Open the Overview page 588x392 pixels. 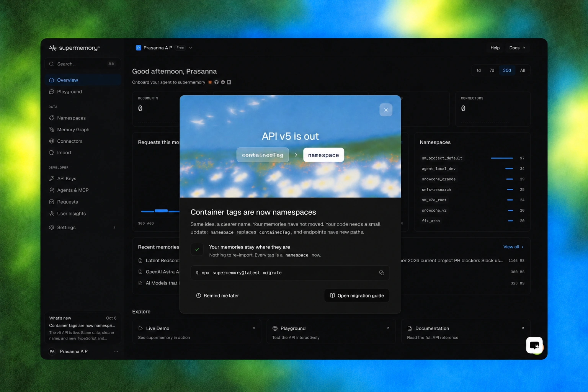(x=83, y=80)
